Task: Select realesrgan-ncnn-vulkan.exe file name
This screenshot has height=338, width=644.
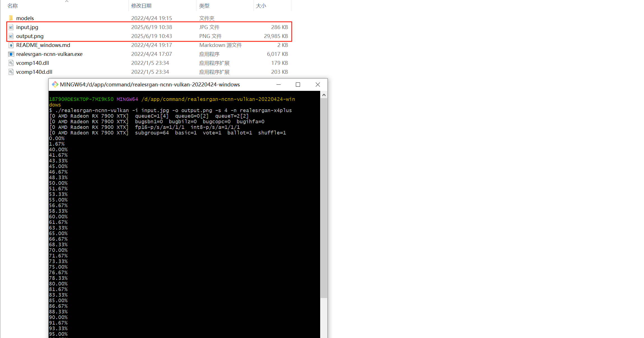Action: click(49, 54)
